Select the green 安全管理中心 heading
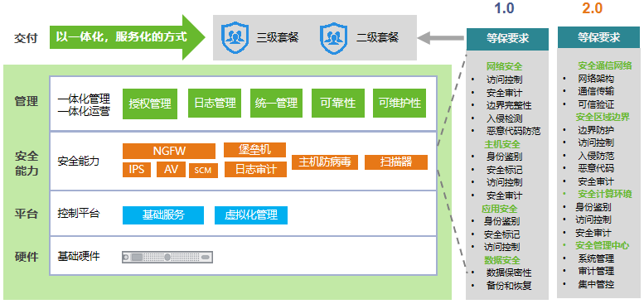The image size is (644, 304). click(x=603, y=245)
